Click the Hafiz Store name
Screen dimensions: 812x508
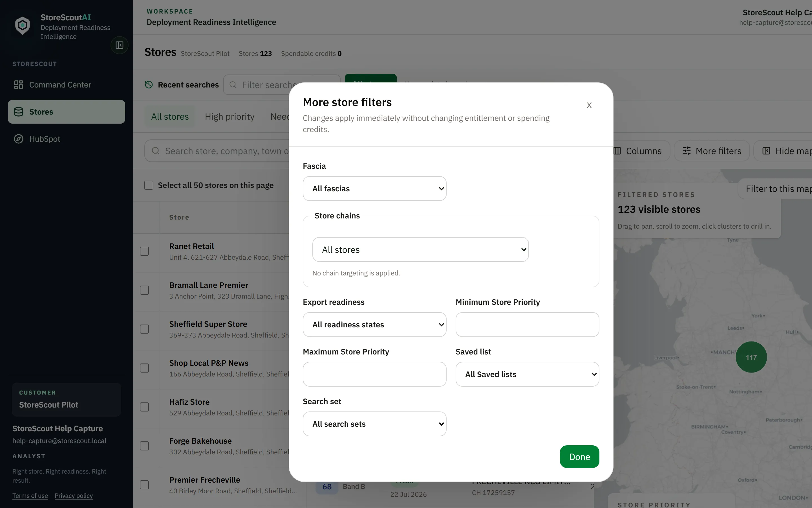(x=189, y=402)
